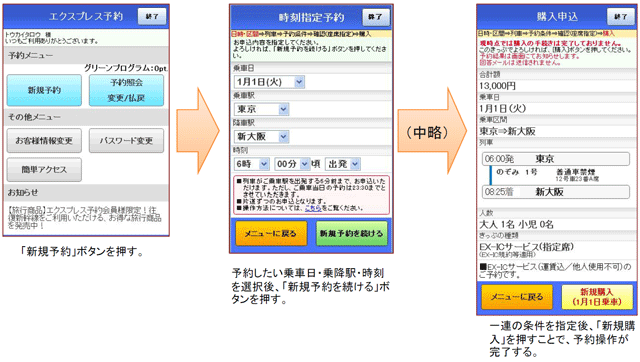Image resolution: width=640 pixels, height=362 pixels.
Task: Select お客様情報変更 button
Action: (x=44, y=141)
